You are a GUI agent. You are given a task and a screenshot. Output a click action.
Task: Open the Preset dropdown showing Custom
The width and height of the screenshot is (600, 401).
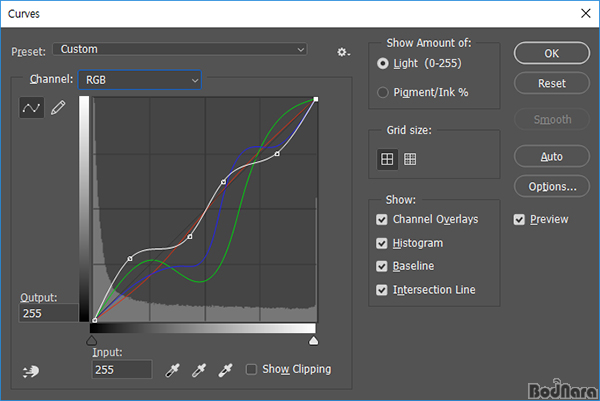pyautogui.click(x=179, y=49)
